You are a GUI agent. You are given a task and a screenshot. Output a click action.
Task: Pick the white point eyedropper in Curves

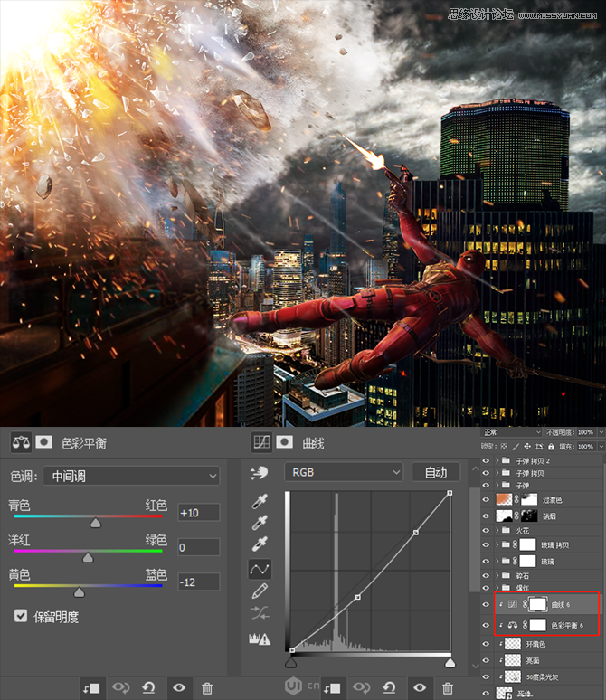(260, 544)
